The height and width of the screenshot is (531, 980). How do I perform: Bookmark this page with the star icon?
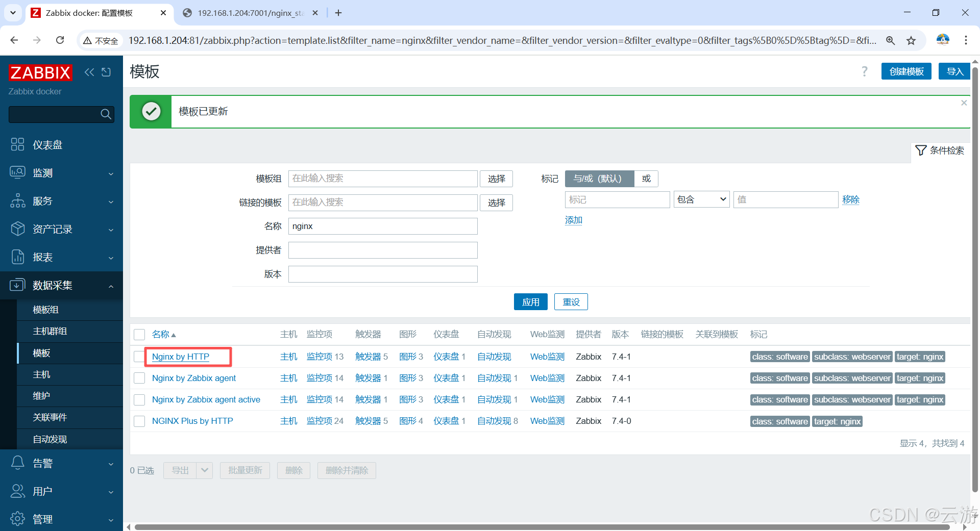coord(911,40)
